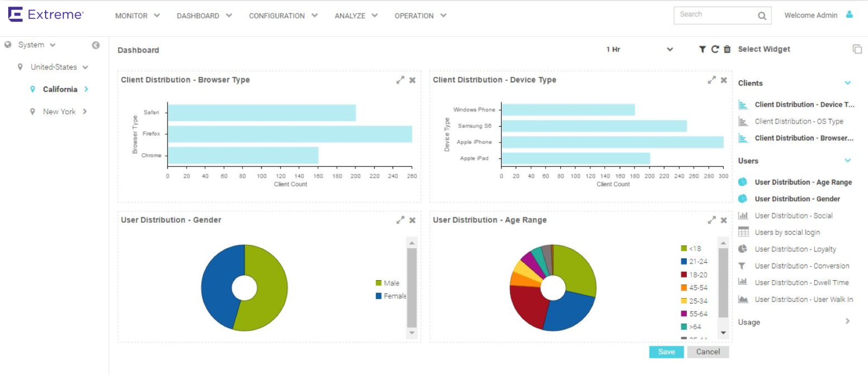Open the OPERATION menu
The image size is (868, 375).
pos(420,16)
